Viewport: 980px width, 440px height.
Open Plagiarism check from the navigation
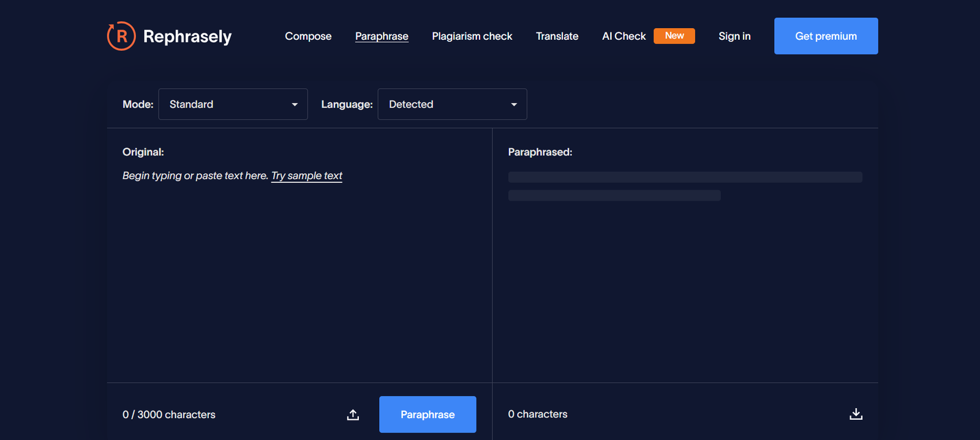[x=472, y=36]
